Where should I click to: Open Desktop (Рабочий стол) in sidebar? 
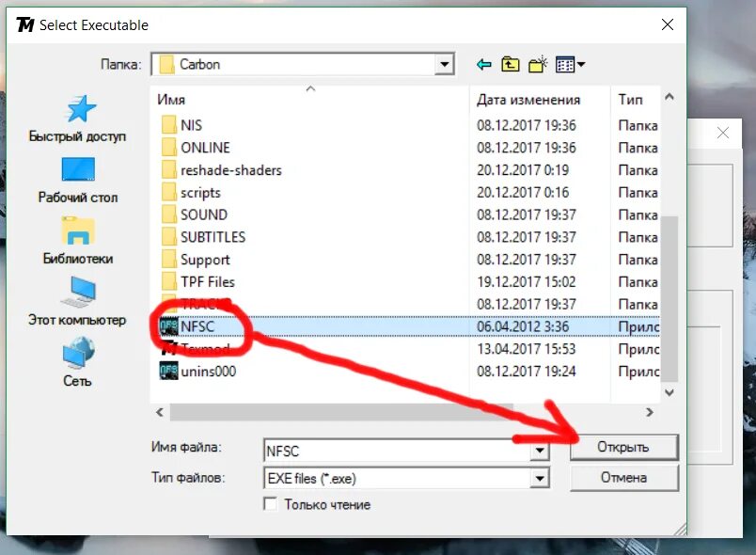[x=78, y=180]
